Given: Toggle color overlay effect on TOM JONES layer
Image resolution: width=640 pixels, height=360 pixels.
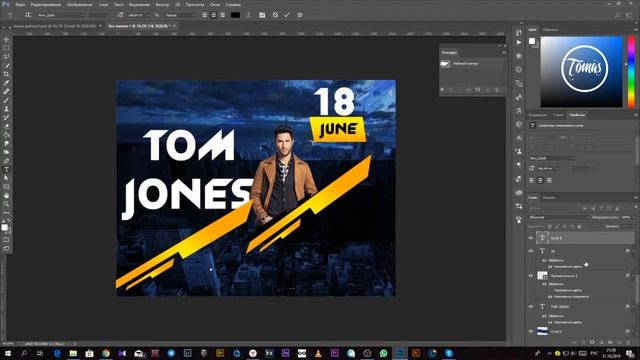Looking at the screenshot, I should [550, 322].
